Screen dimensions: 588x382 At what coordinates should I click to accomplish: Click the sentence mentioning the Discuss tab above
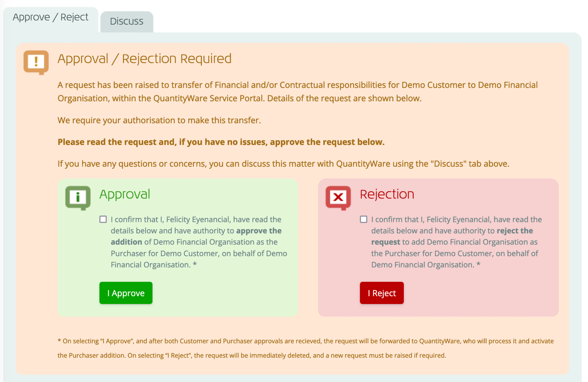click(283, 164)
